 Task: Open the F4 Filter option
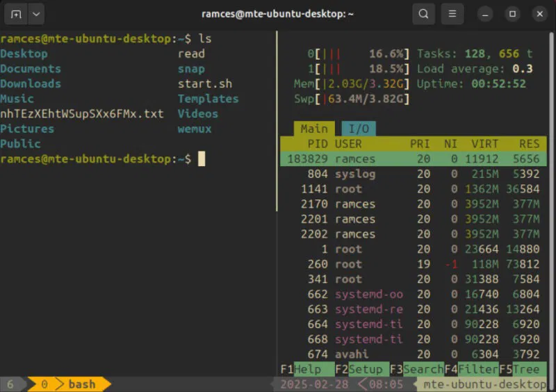tap(471, 369)
